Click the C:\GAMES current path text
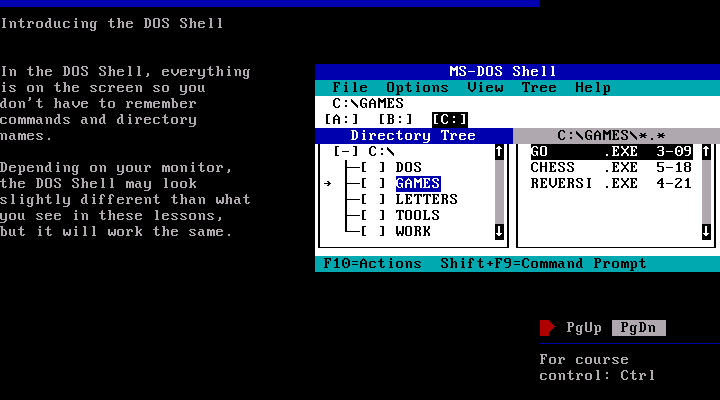Image resolution: width=720 pixels, height=400 pixels. tap(368, 103)
